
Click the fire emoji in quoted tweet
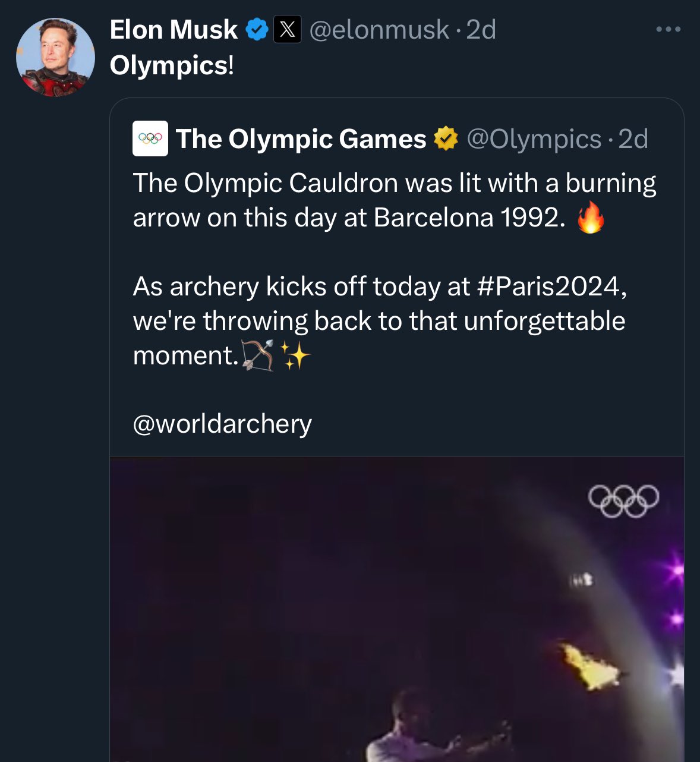[590, 218]
